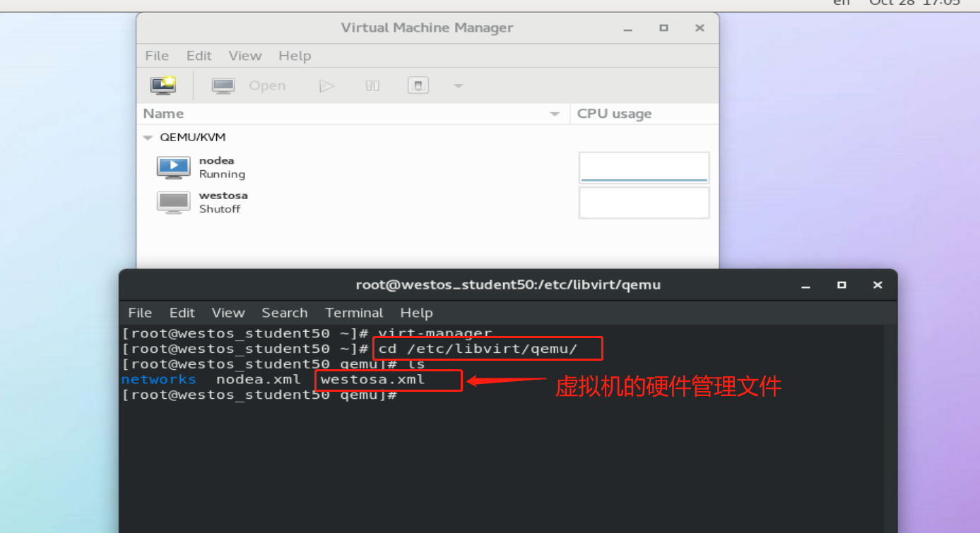980x533 pixels.
Task: Click the terminal title bar text
Action: tap(508, 285)
